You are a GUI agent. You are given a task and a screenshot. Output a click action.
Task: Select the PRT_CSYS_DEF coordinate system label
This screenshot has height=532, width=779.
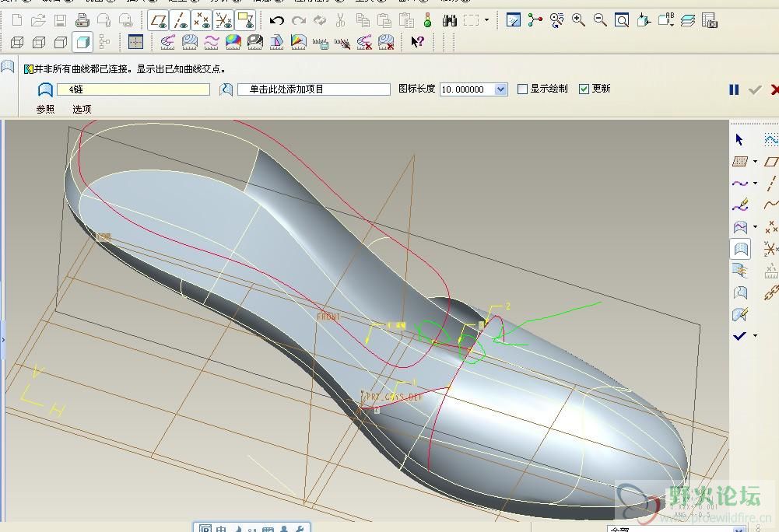click(x=394, y=397)
